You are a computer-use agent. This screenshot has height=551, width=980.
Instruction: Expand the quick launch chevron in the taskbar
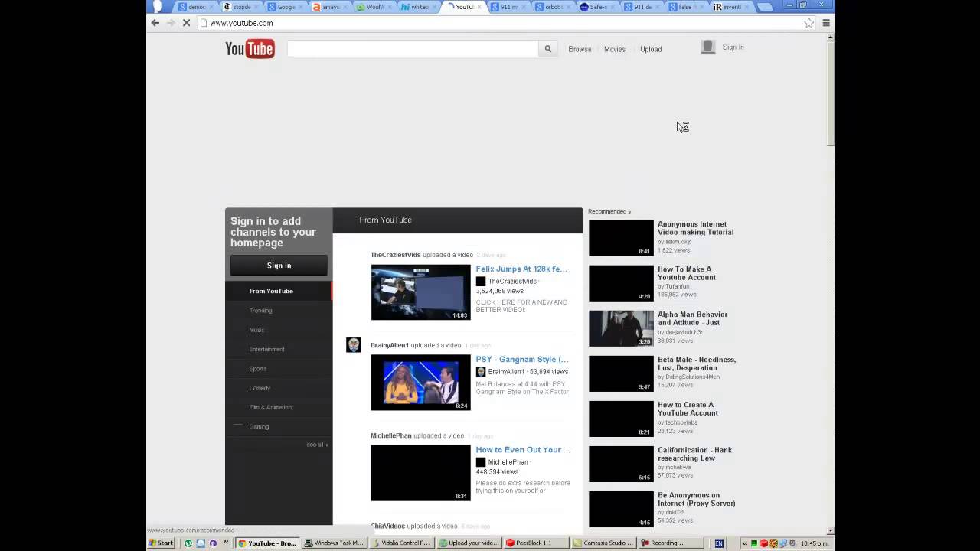pos(226,543)
